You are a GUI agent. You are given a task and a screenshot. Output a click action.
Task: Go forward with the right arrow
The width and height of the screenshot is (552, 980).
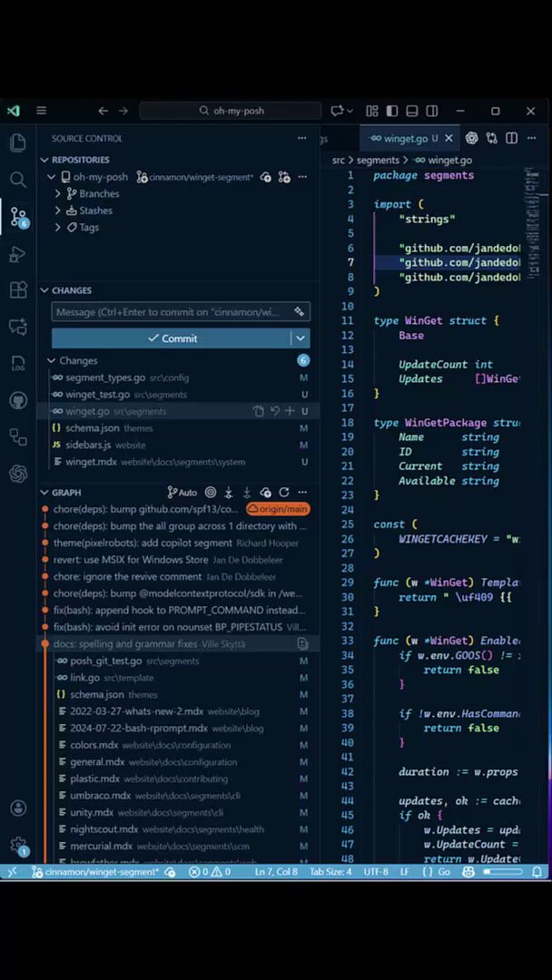(123, 111)
